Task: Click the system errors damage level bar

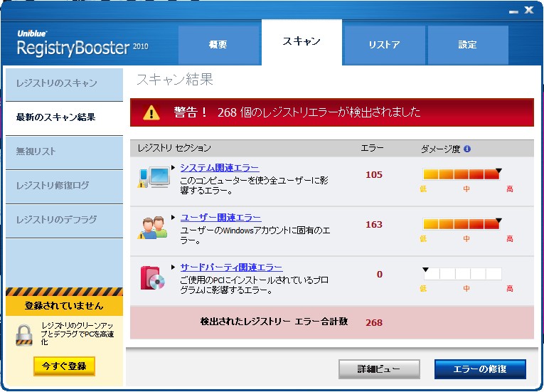Action: click(x=462, y=174)
